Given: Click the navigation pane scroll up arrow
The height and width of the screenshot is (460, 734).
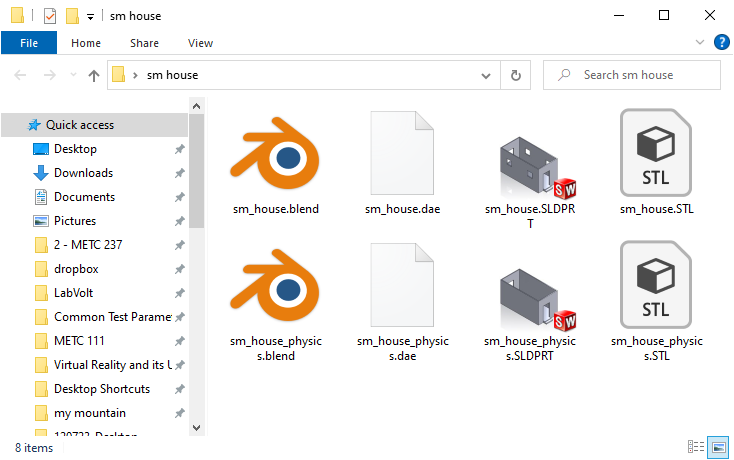Looking at the screenshot, I should pyautogui.click(x=197, y=106).
